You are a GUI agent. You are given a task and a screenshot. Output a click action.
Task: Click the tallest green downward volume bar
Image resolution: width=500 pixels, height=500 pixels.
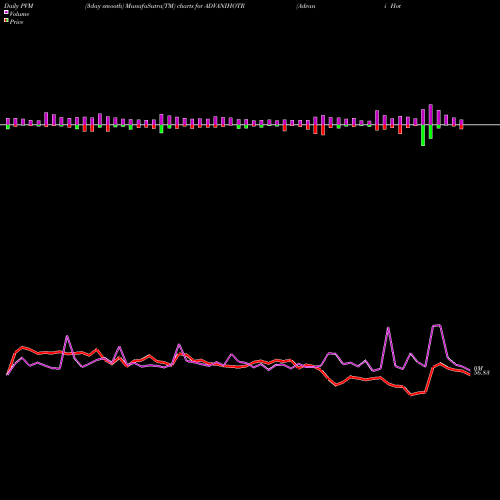coord(423,135)
